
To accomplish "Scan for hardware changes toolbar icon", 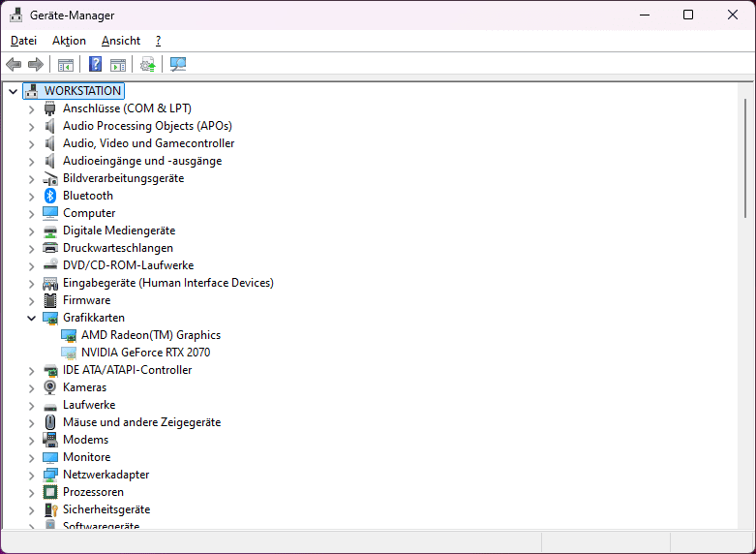I will pyautogui.click(x=178, y=64).
